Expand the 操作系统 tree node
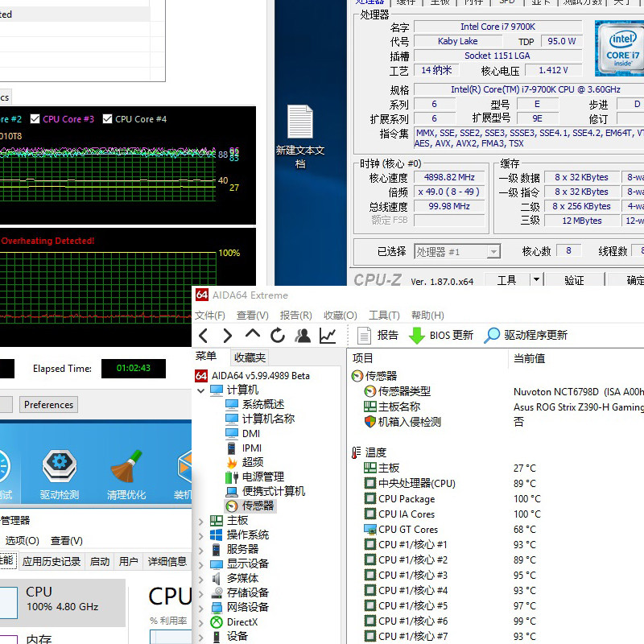The height and width of the screenshot is (644, 644). 200,536
